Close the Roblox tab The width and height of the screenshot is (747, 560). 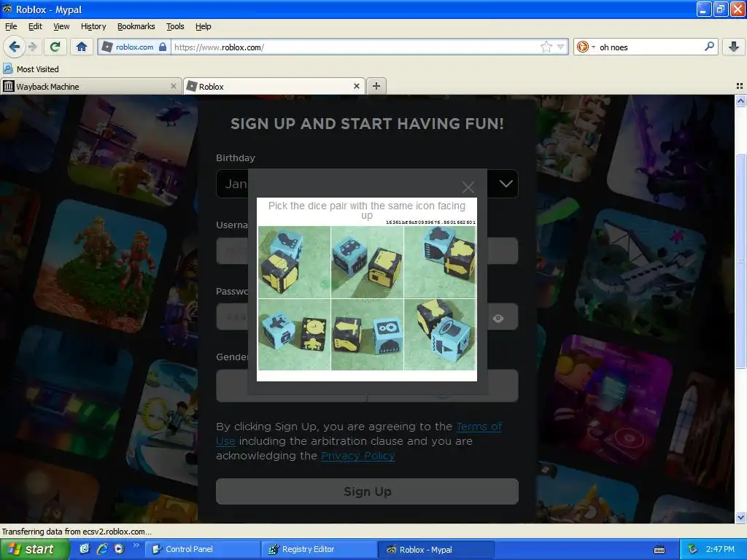coord(356,86)
